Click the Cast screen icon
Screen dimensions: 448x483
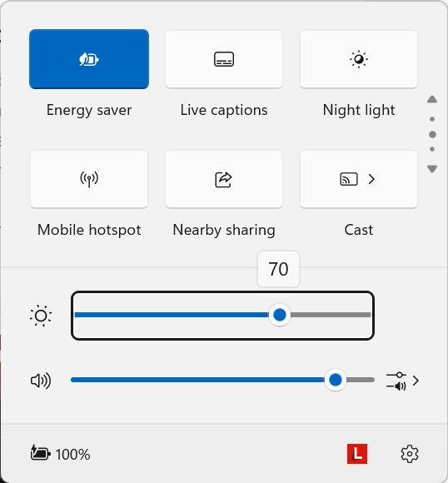click(349, 179)
